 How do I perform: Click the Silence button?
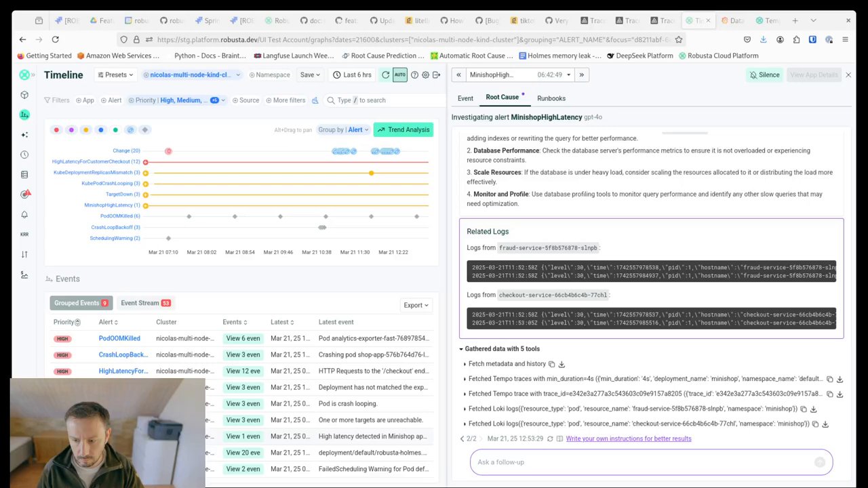(764, 75)
